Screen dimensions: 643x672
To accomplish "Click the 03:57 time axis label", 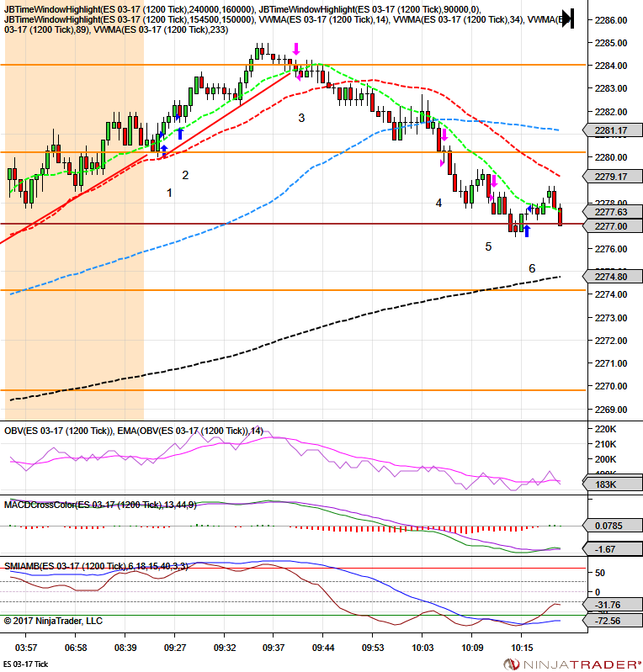I will point(26,648).
